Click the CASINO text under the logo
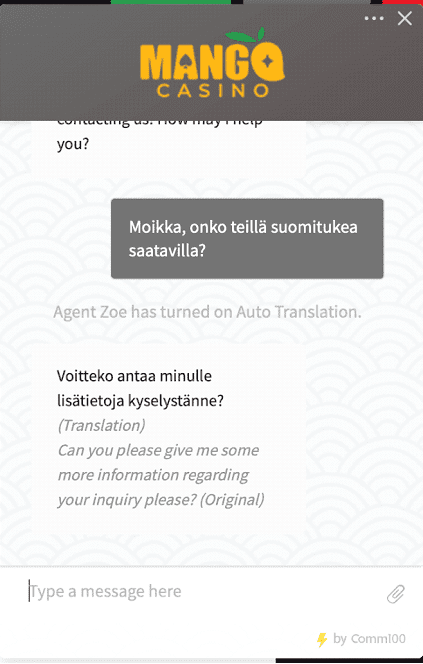423x664 pixels. 212,90
